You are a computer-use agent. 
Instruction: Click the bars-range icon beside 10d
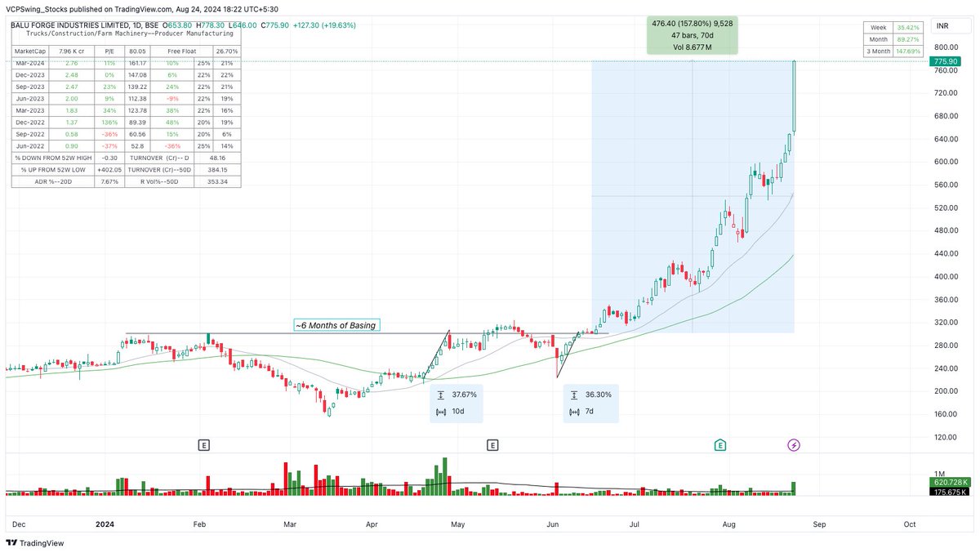[441, 411]
